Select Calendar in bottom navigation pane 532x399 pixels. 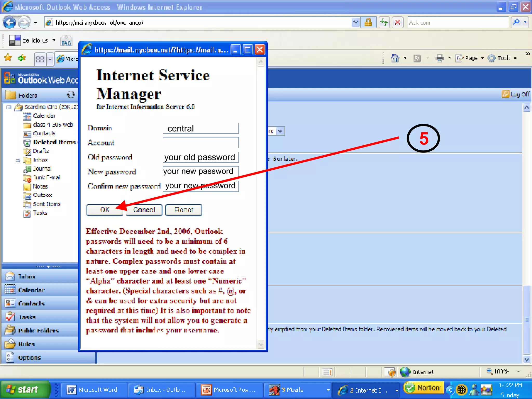(x=31, y=290)
